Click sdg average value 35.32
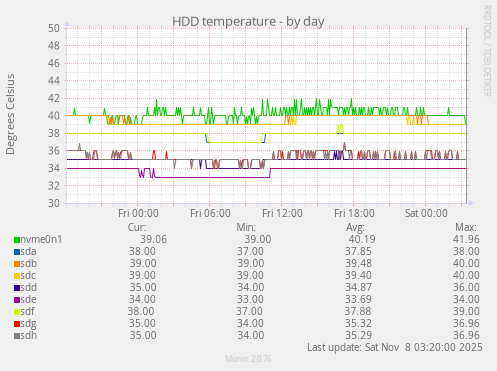The image size is (497, 371). (x=358, y=323)
